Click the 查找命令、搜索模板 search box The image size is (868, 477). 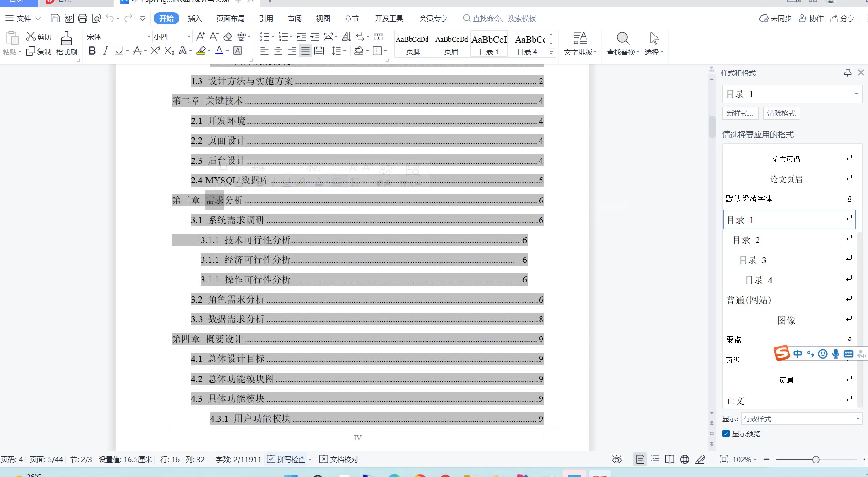point(499,18)
